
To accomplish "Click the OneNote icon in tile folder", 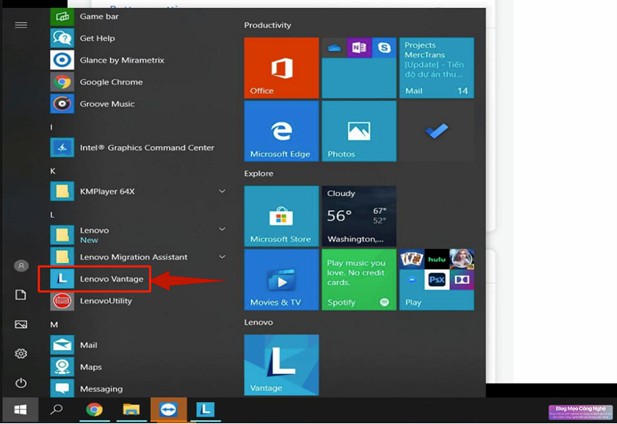I will [359, 48].
